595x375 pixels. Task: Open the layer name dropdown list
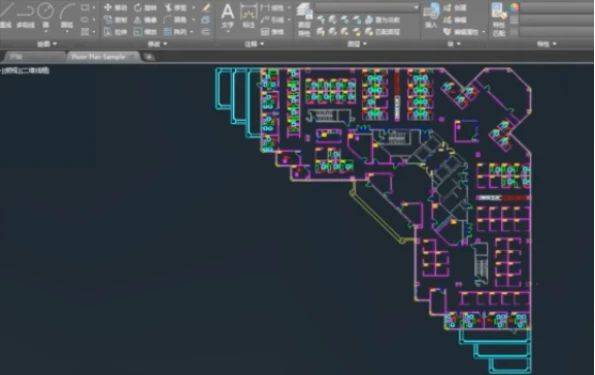point(367,8)
